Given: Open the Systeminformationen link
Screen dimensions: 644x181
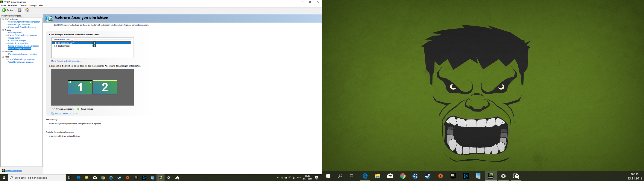Looking at the screenshot, I should (14, 171).
